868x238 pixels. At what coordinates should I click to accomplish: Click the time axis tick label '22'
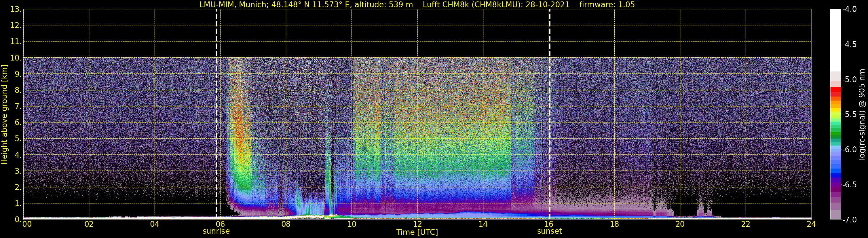[746, 224]
